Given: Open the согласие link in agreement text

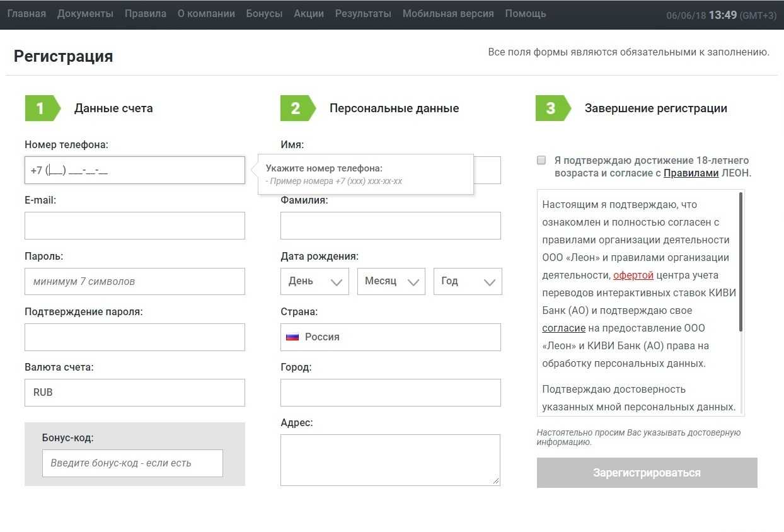Looking at the screenshot, I should pos(563,328).
